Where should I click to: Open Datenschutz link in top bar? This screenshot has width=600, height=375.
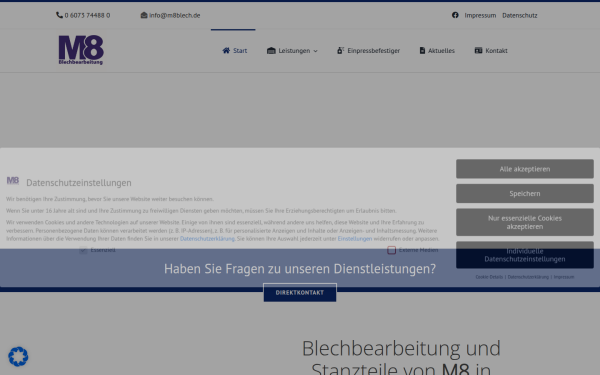point(520,15)
